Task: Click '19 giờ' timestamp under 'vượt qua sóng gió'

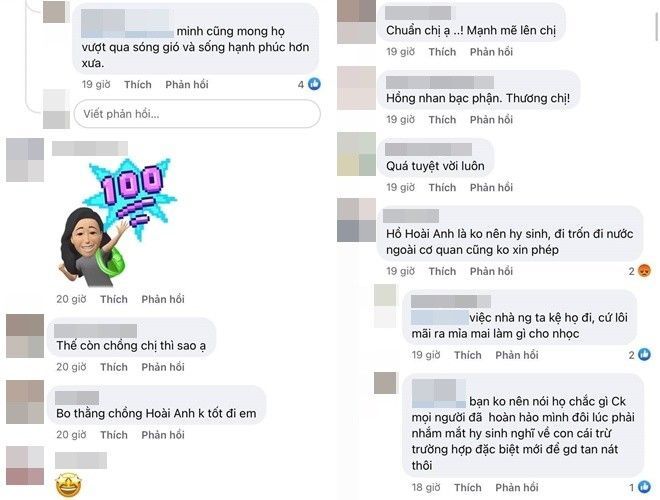Action: [x=96, y=85]
